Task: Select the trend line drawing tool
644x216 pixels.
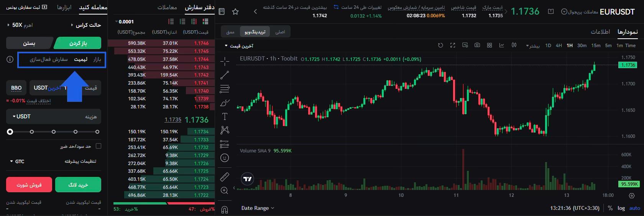Action: 225,75
